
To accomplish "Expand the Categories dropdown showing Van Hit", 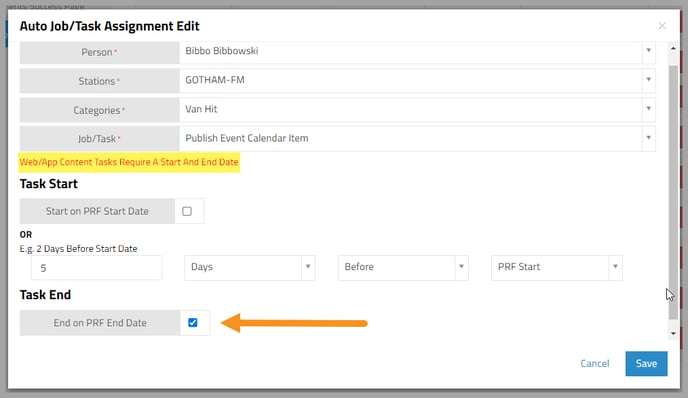I will click(417, 109).
